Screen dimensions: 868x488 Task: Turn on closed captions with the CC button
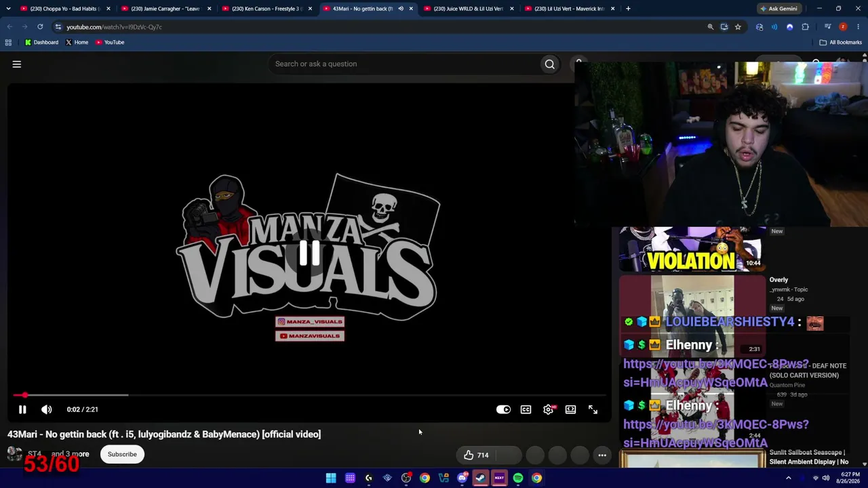tap(526, 409)
